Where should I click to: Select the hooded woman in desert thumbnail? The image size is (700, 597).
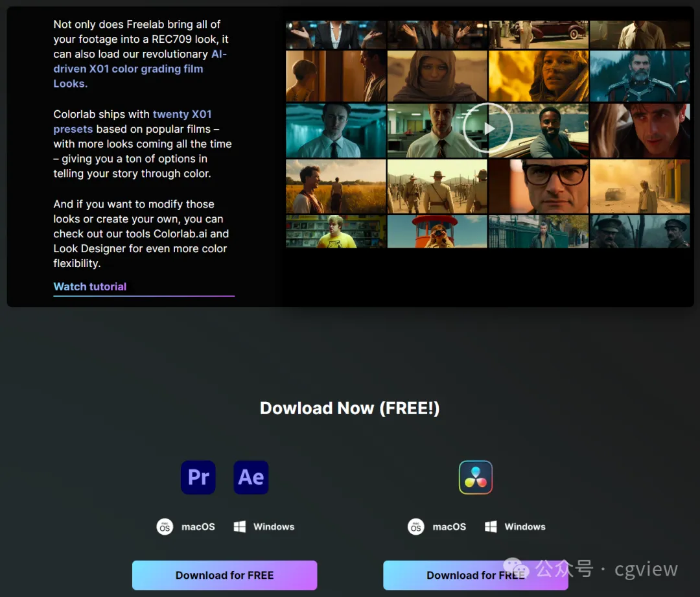pyautogui.click(x=437, y=76)
